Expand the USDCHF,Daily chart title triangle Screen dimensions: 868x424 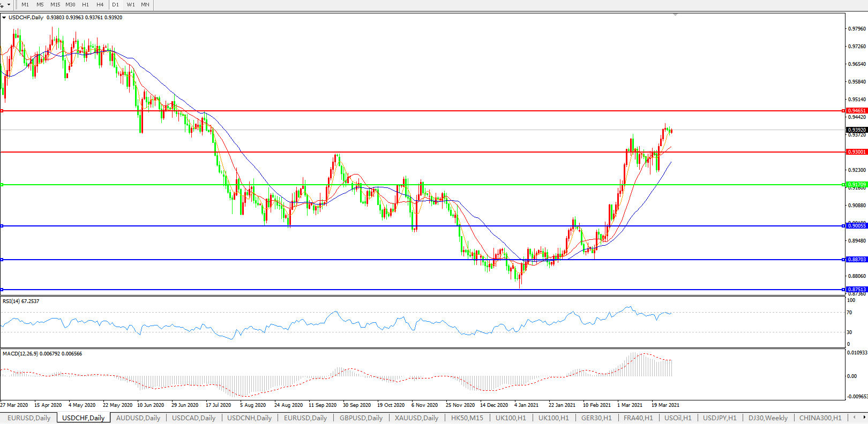4,18
